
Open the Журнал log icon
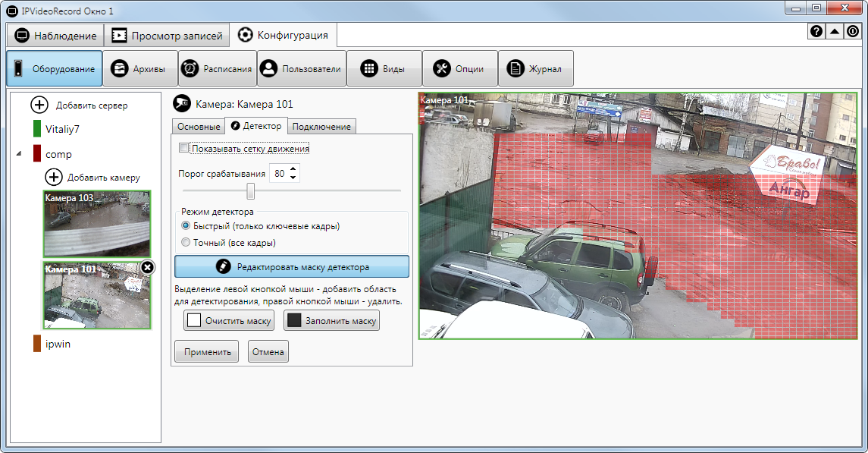(x=516, y=69)
